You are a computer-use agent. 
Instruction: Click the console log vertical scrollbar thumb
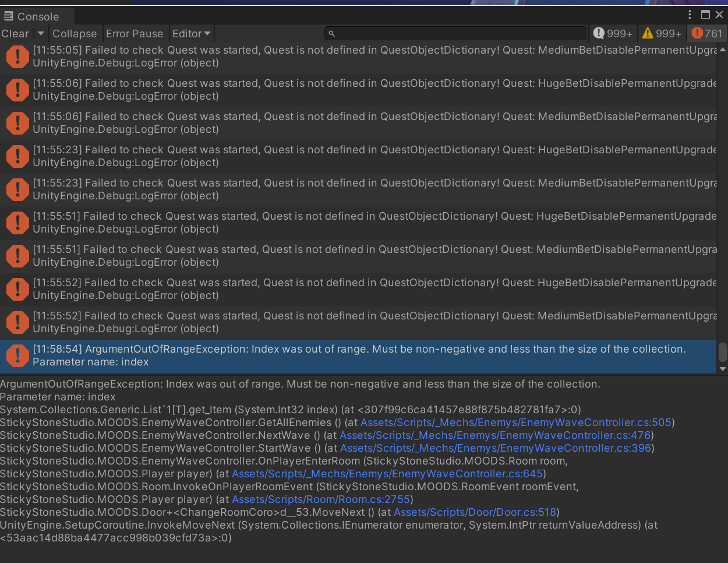point(723,352)
